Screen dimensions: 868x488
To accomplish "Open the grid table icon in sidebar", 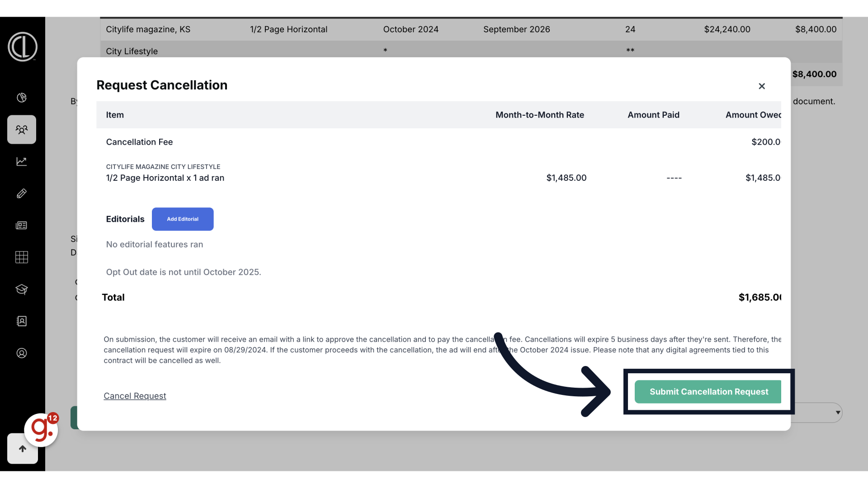I will pos(22,257).
